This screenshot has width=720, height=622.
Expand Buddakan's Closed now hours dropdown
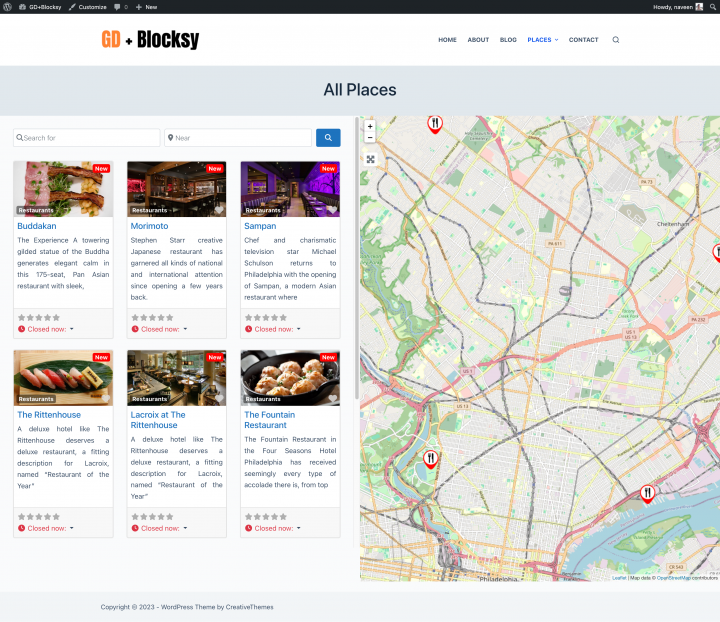71,329
